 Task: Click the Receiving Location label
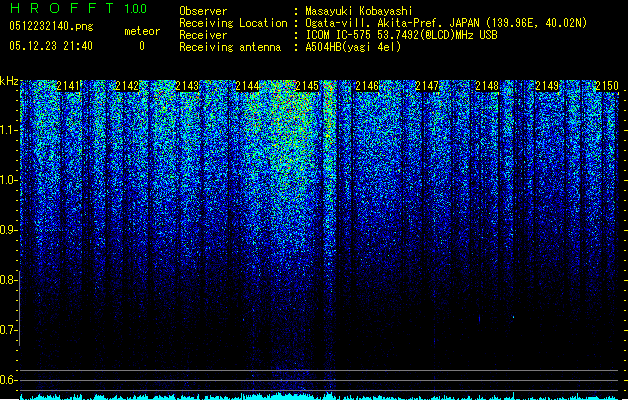(233, 23)
